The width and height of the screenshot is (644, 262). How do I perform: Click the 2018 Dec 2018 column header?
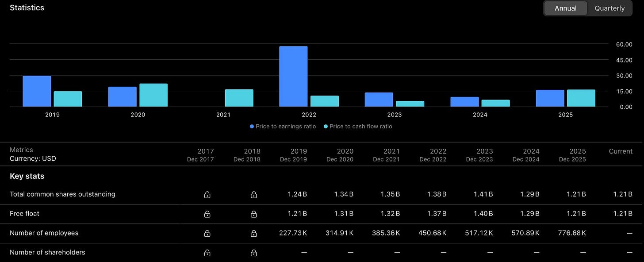(x=247, y=155)
